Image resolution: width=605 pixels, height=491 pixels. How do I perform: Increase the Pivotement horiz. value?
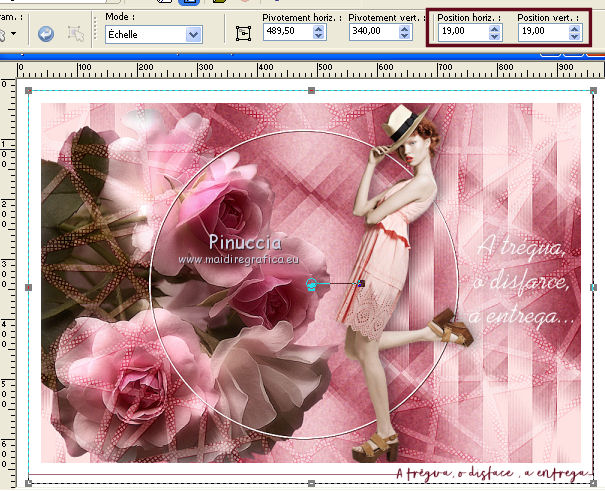pyautogui.click(x=318, y=29)
